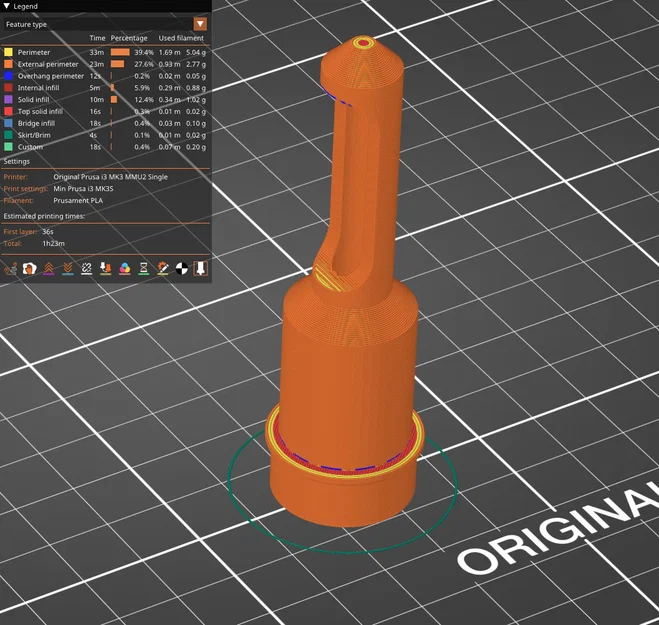Click the Overhang perimeter blue swatch

click(8, 76)
